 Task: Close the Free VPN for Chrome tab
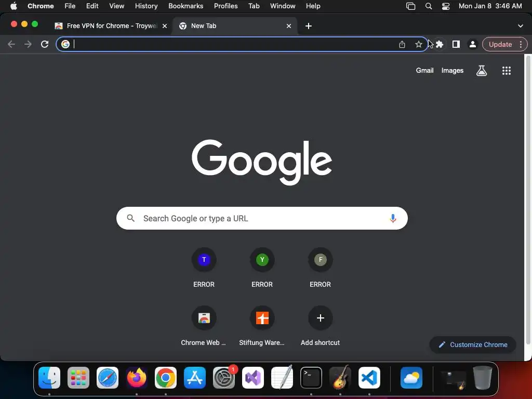[x=165, y=26]
